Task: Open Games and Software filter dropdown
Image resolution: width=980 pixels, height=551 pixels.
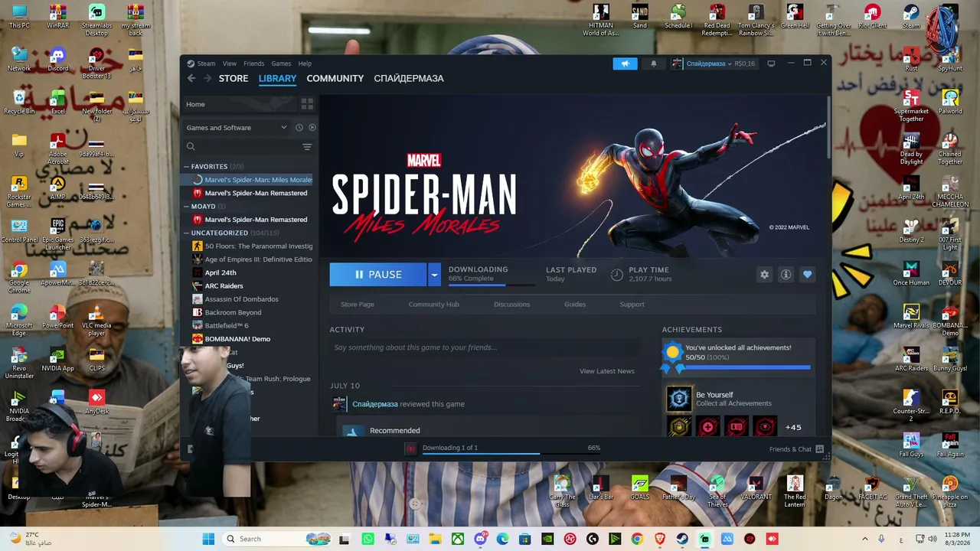Action: coord(237,128)
